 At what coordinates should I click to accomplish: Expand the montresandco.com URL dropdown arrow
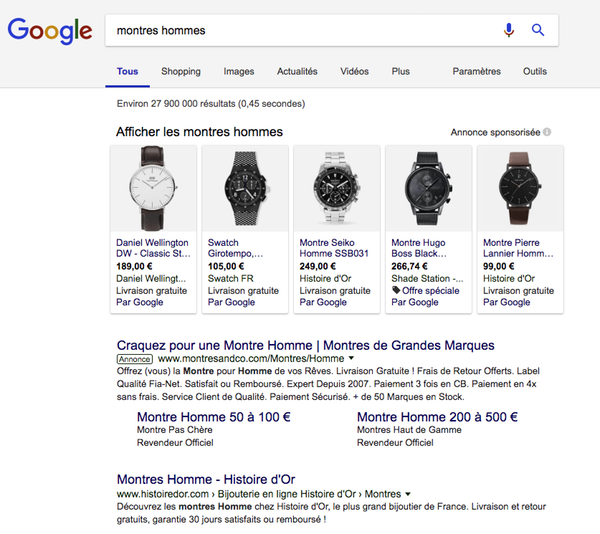click(352, 358)
